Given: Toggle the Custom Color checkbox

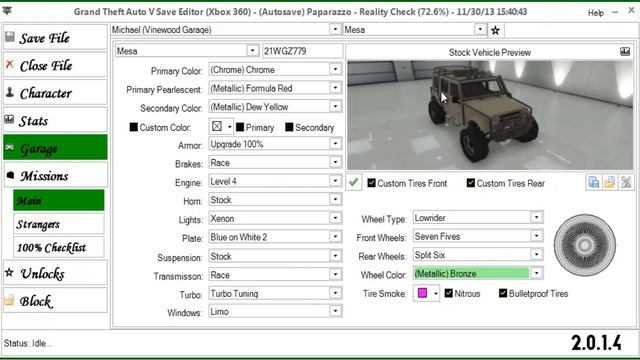Looking at the screenshot, I should 133,127.
